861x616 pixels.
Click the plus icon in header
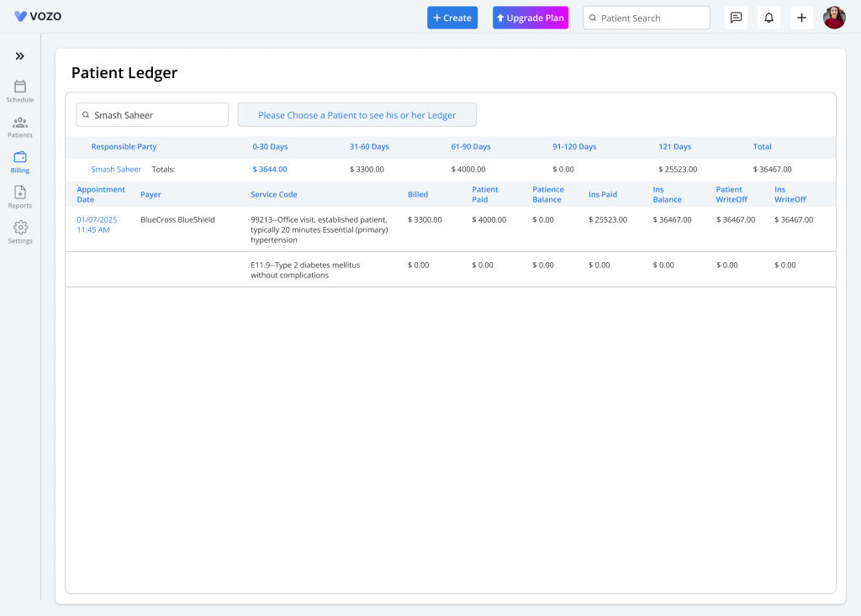pyautogui.click(x=801, y=18)
